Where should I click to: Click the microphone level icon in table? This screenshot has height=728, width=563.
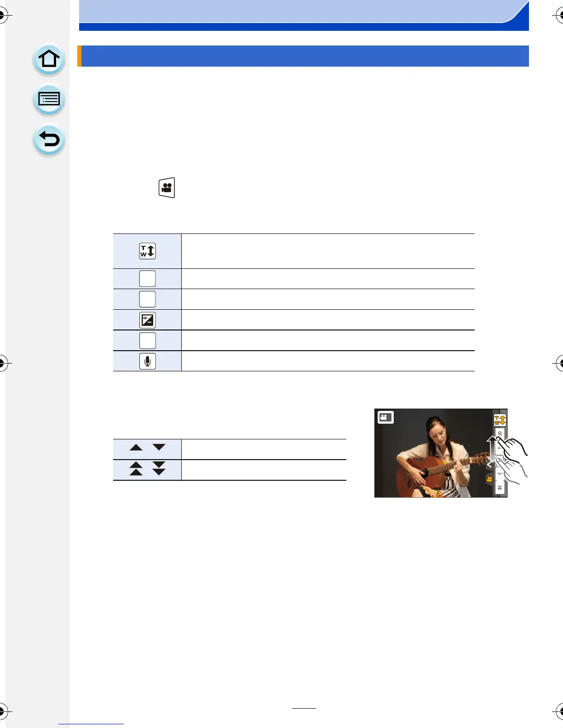pyautogui.click(x=147, y=361)
